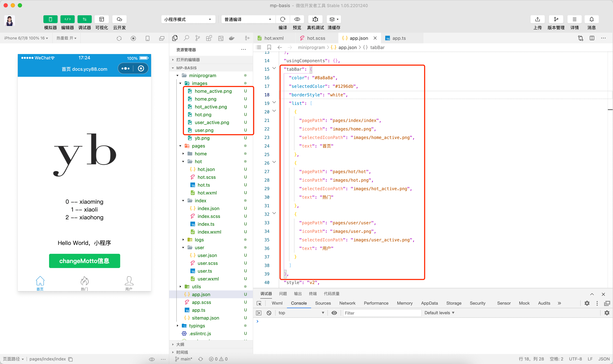Image resolution: width=613 pixels, height=364 pixels.
Task: Open the Default levels dropdown
Action: pyautogui.click(x=439, y=313)
